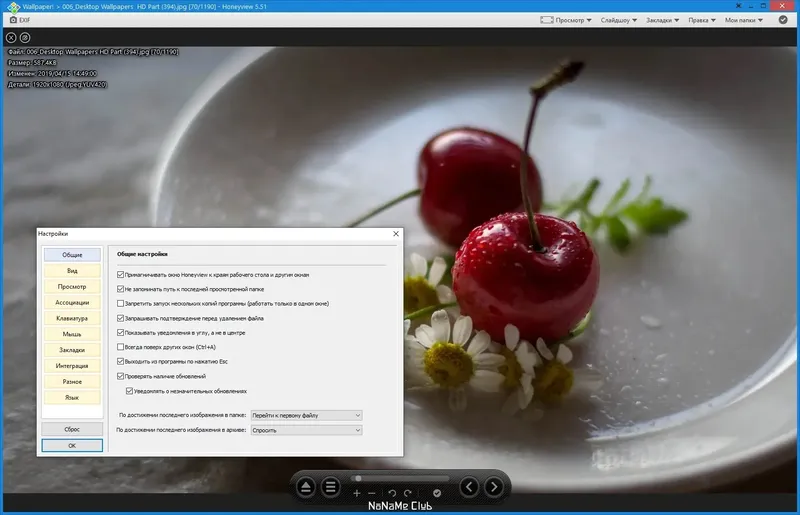Enable 'Всегда поверх других окон (Ctrl+A)'

pos(120,347)
